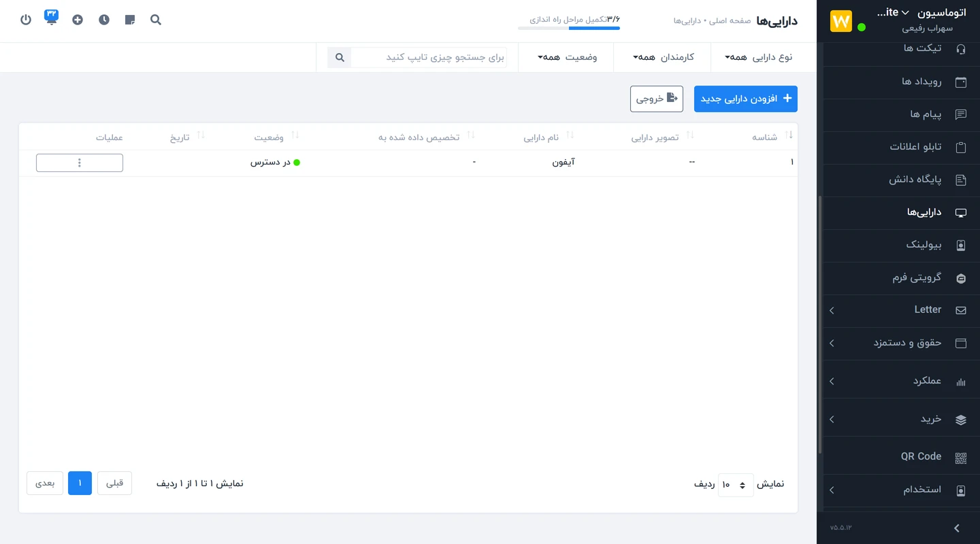Sort table by شناسه column arrows

click(789, 135)
